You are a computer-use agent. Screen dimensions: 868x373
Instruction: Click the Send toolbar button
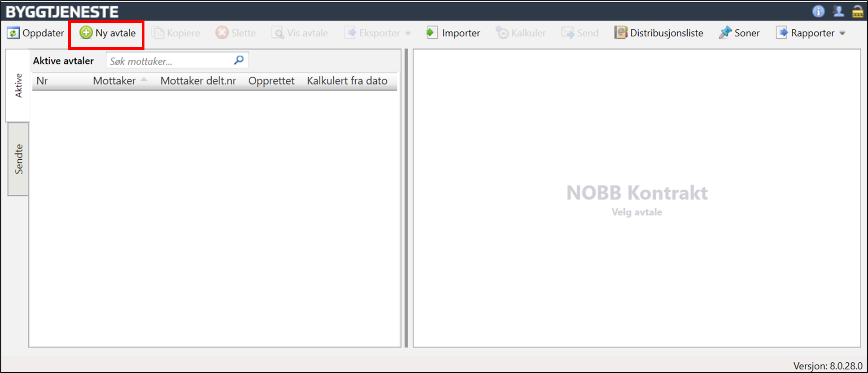[580, 33]
